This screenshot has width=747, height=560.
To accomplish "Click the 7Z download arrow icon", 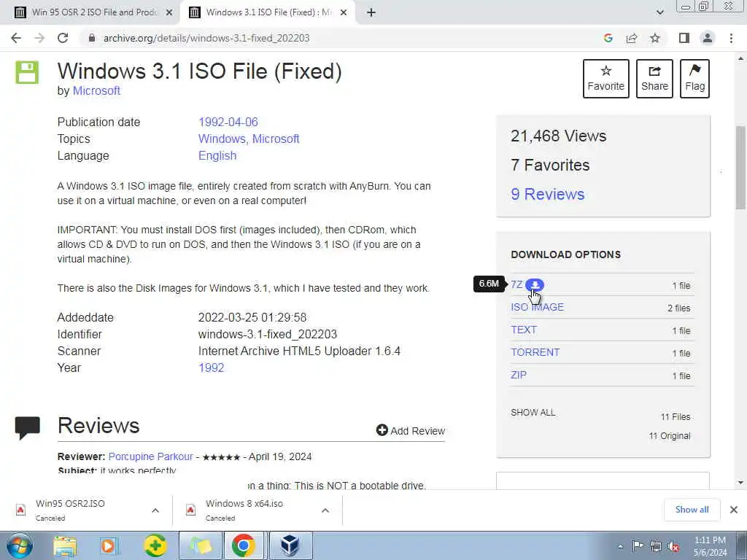I will point(535,285).
